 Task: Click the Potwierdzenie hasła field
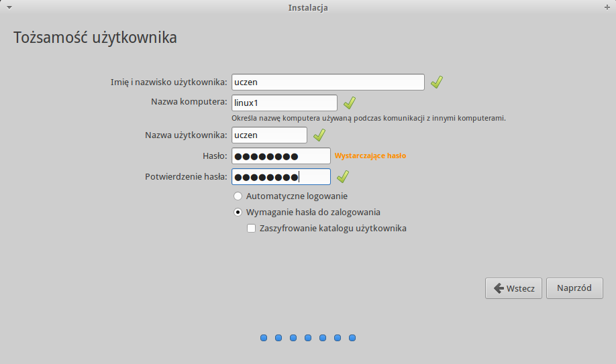point(281,177)
